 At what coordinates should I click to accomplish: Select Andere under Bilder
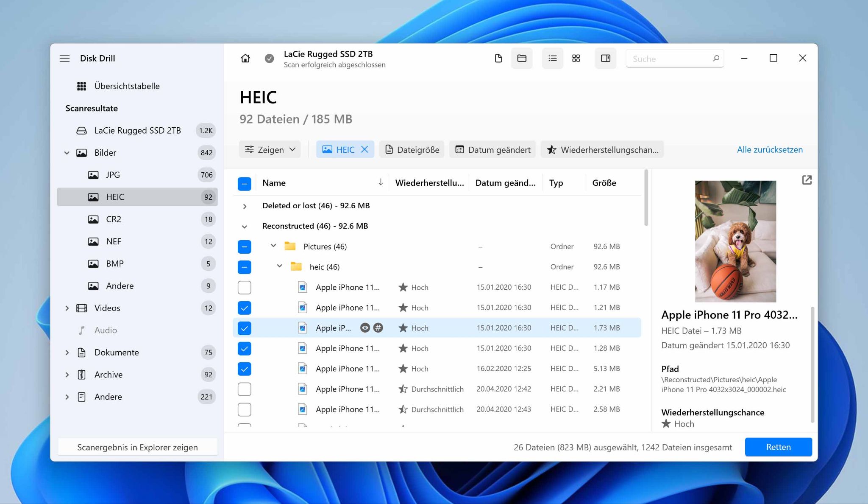point(137,286)
